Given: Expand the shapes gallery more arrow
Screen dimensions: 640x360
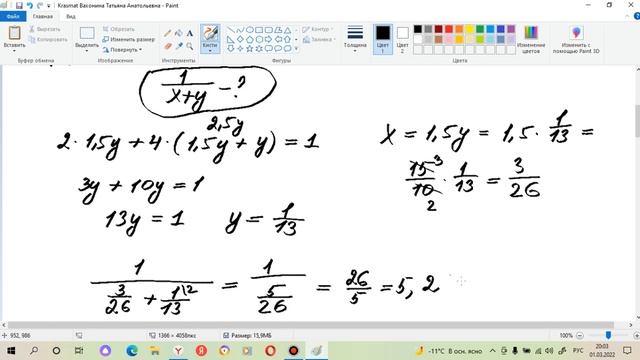Looking at the screenshot, I should click(296, 49).
